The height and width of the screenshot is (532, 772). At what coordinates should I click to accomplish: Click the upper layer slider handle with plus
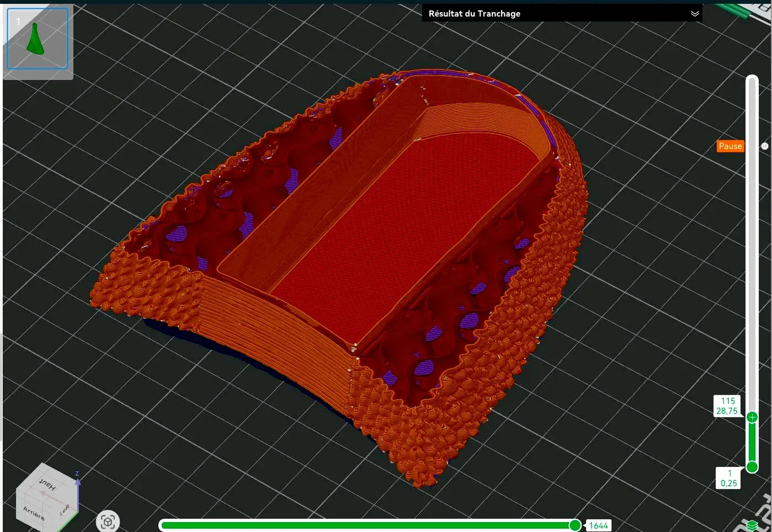752,417
